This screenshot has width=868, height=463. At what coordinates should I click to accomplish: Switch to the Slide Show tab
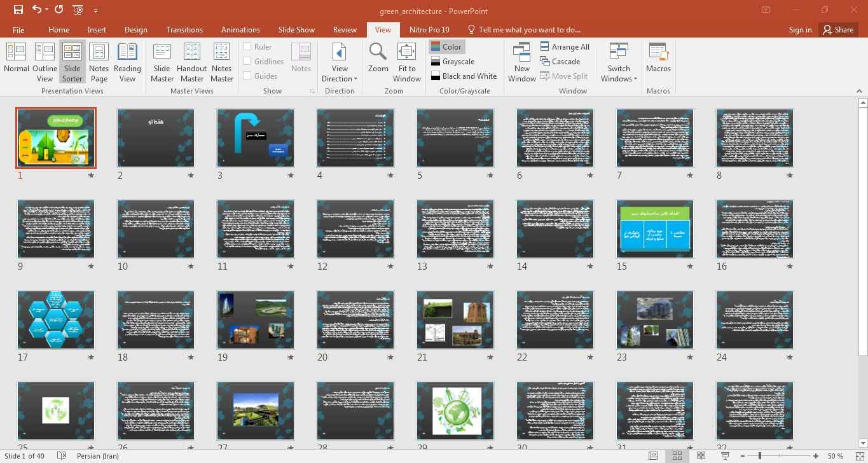pyautogui.click(x=296, y=29)
